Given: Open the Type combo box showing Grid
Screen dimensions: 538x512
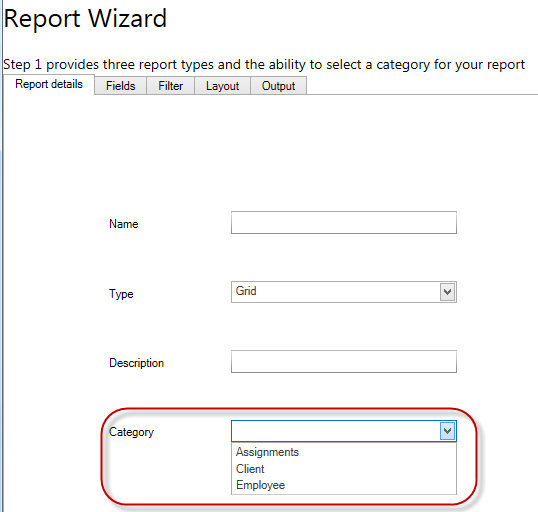Looking at the screenshot, I should (x=344, y=292).
